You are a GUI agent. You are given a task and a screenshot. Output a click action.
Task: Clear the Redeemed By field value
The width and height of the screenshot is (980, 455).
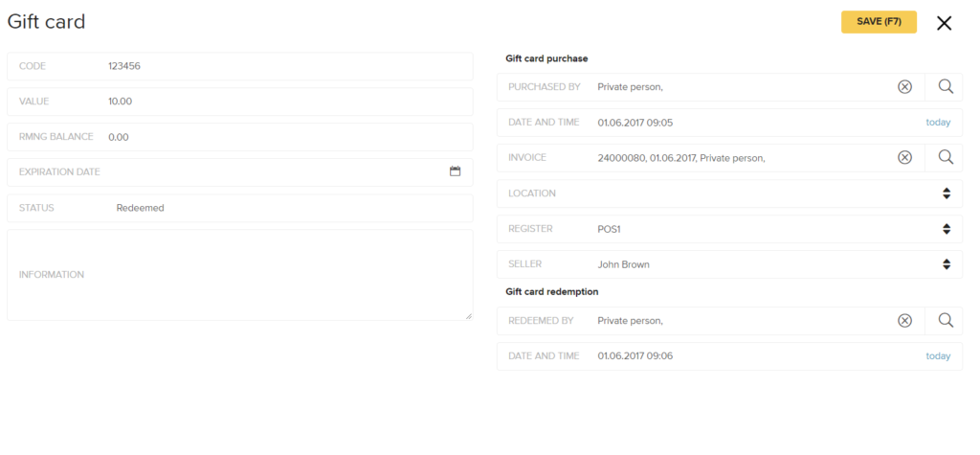pyautogui.click(x=904, y=321)
